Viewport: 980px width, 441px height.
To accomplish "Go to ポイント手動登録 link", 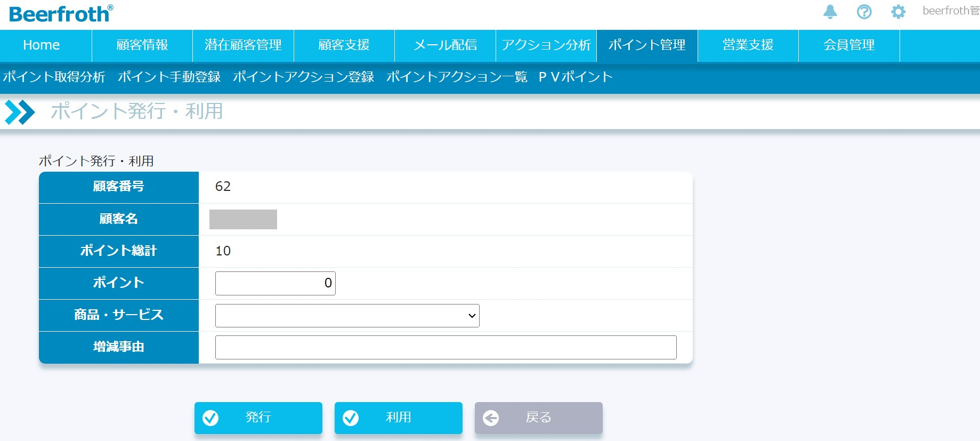I will click(169, 77).
